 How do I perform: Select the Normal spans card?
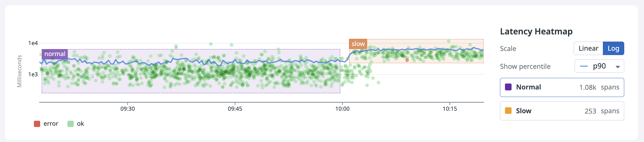tap(562, 87)
